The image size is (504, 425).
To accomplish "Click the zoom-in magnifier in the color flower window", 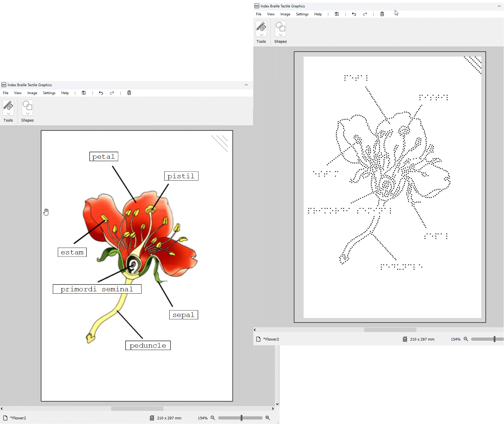I will click(x=268, y=418).
